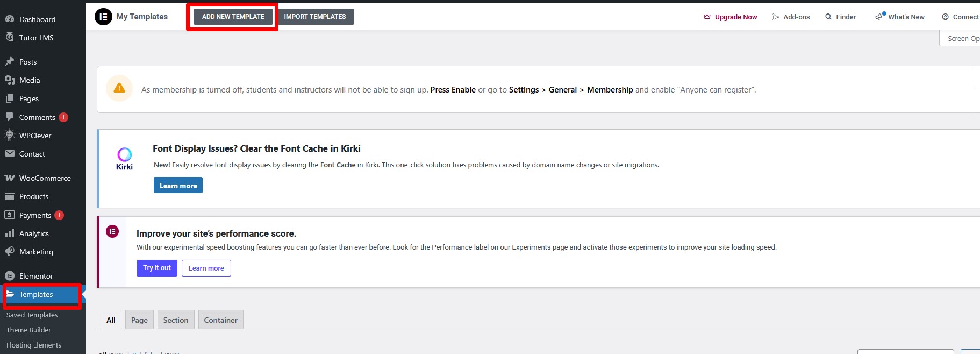
Task: Click the Pages icon in sidebar
Action: click(10, 98)
